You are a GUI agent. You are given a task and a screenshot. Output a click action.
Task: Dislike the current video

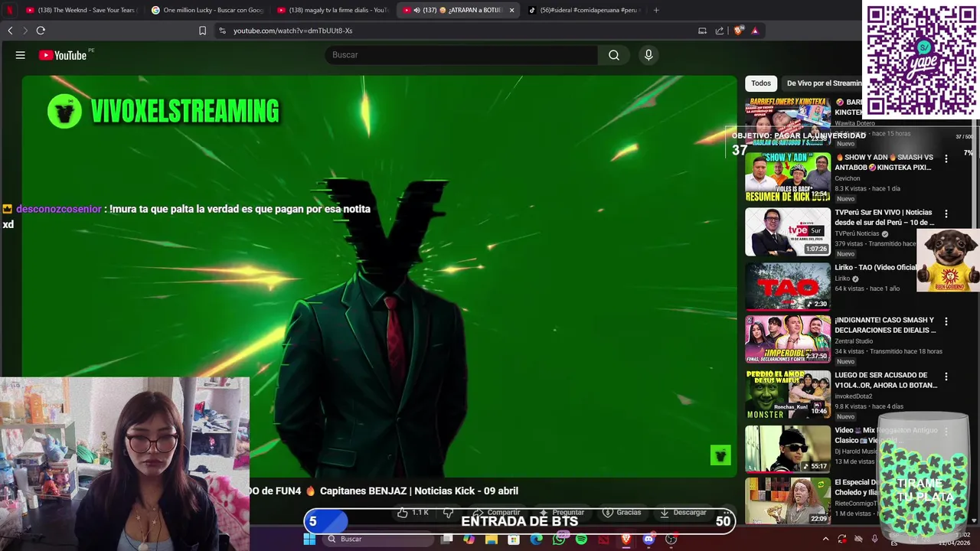[x=449, y=513]
